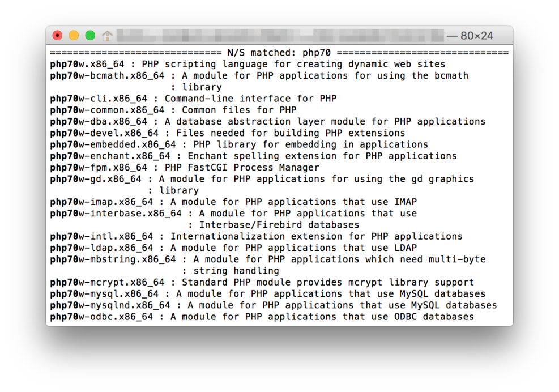
Task: Minimize the terminal using the yellow button
Action: [74, 36]
